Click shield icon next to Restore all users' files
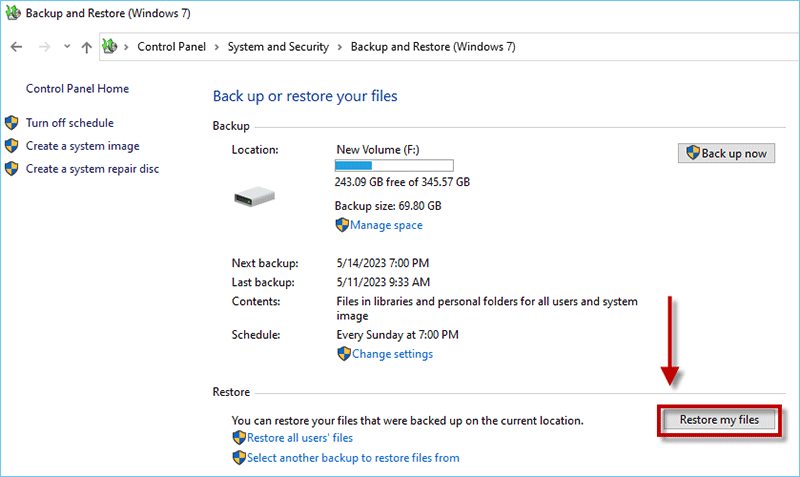 (x=239, y=438)
